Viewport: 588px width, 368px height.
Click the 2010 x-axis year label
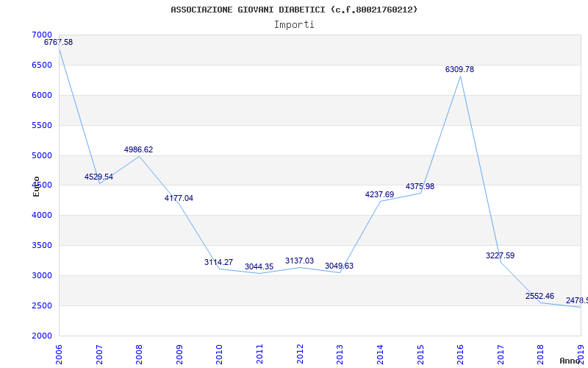219,355
